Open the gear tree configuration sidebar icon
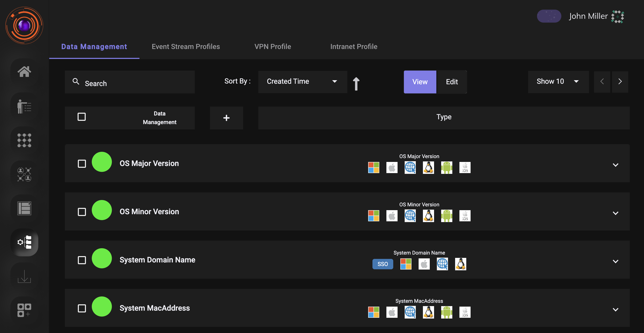 click(x=24, y=242)
